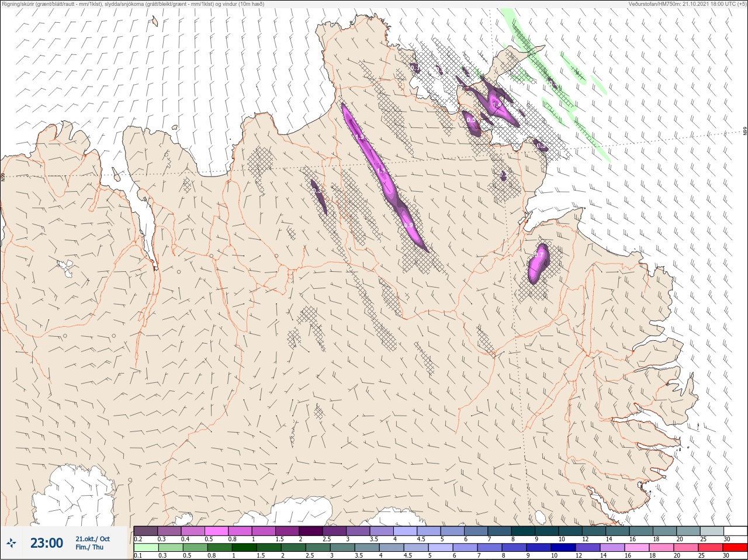Click the snow legend swatch between 4 and 4.5
This screenshot has width=748, height=560.
coord(406,531)
